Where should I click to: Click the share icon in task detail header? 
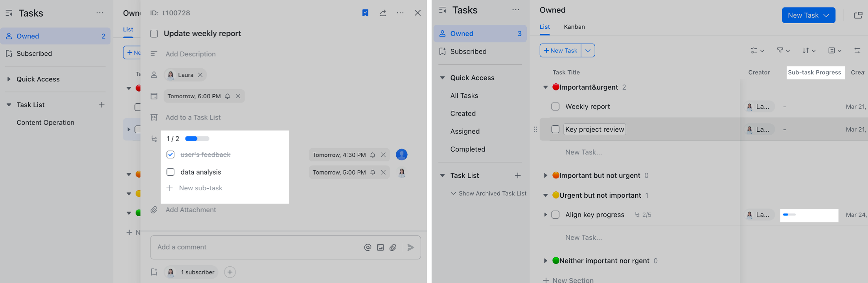[383, 13]
